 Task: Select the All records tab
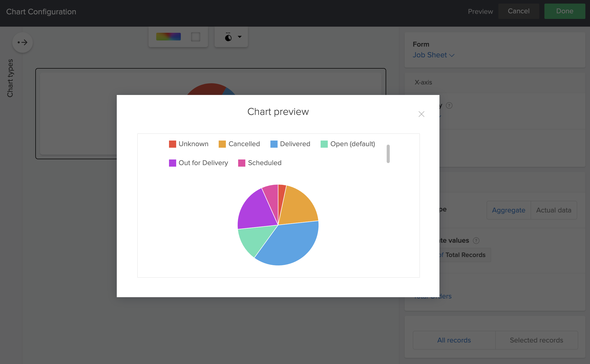(x=454, y=340)
